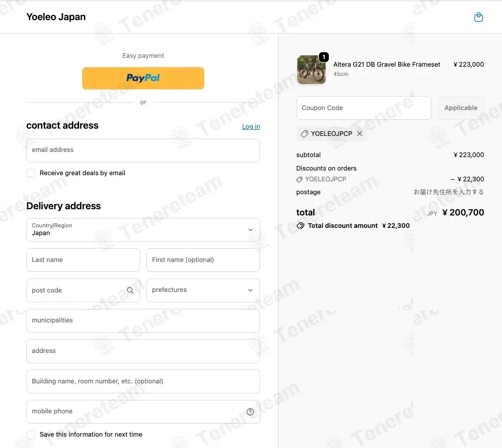The width and height of the screenshot is (502, 448).
Task: Remove the YOELEOJPCP coupon with X
Action: click(x=359, y=133)
